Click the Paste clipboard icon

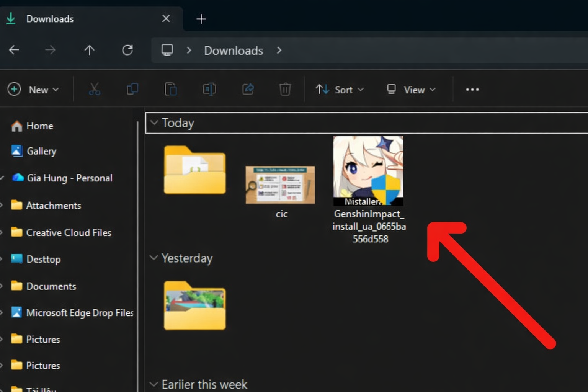pyautogui.click(x=171, y=90)
